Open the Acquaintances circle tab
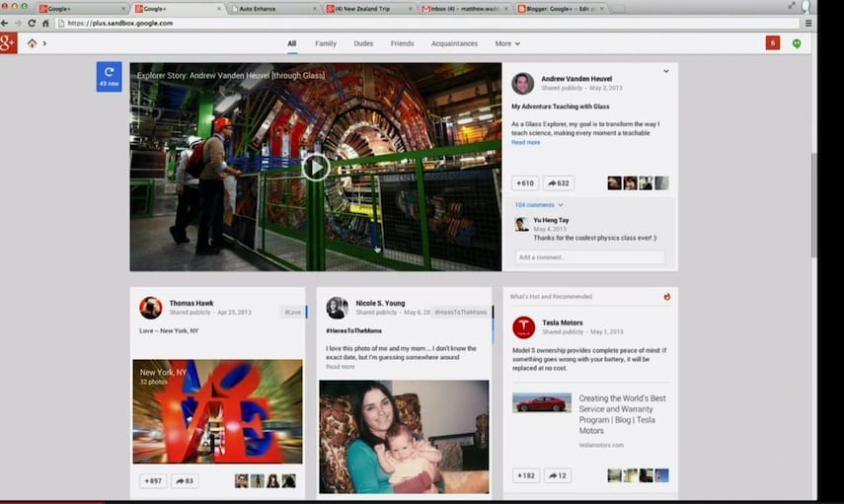844x504 pixels. pyautogui.click(x=454, y=43)
